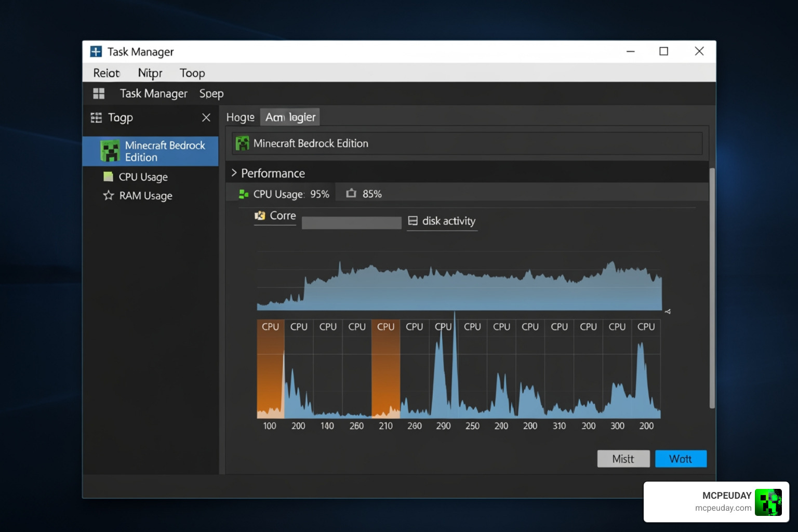Select Spep in the dark toolbar

coord(211,94)
